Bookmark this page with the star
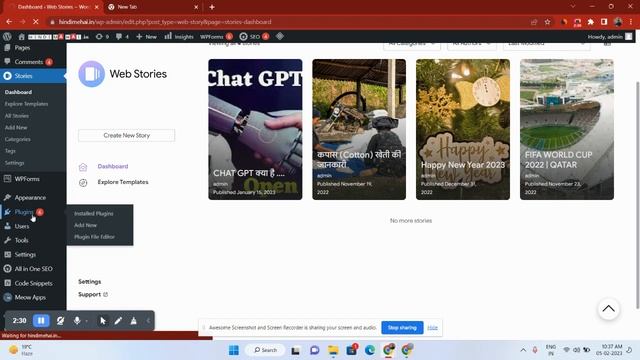 coord(547,22)
